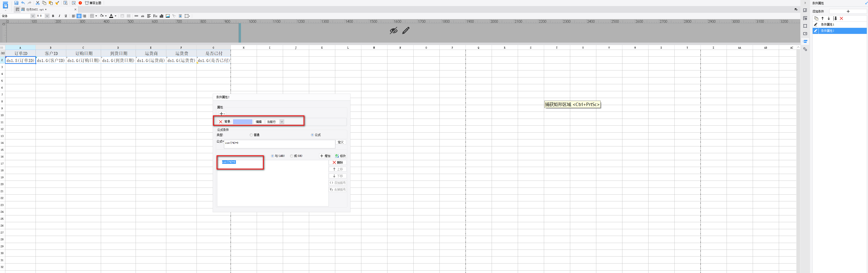Expand the 当前行 scope dropdown
The image size is (868, 273).
click(282, 122)
